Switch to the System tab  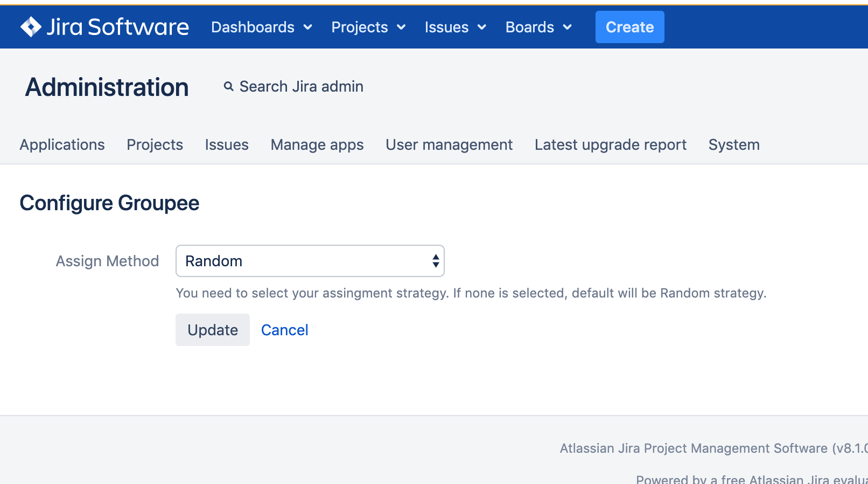(734, 144)
